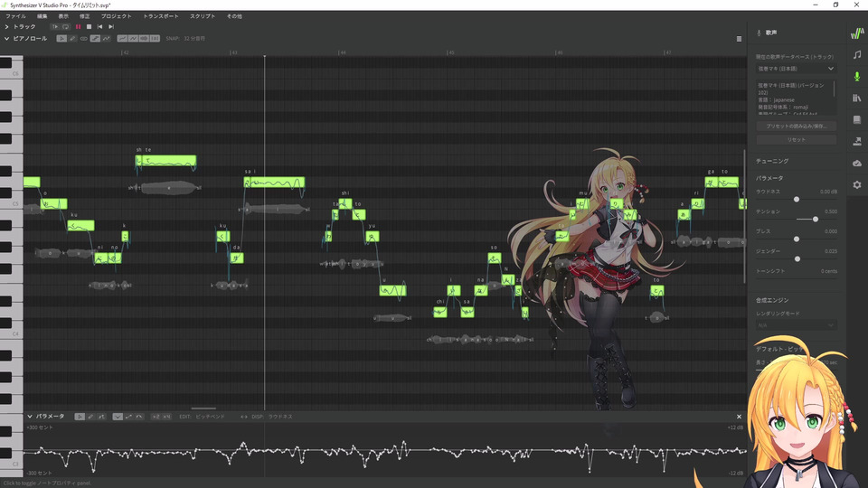Open the green microphone voice panel
868x488 pixels.
point(857,76)
